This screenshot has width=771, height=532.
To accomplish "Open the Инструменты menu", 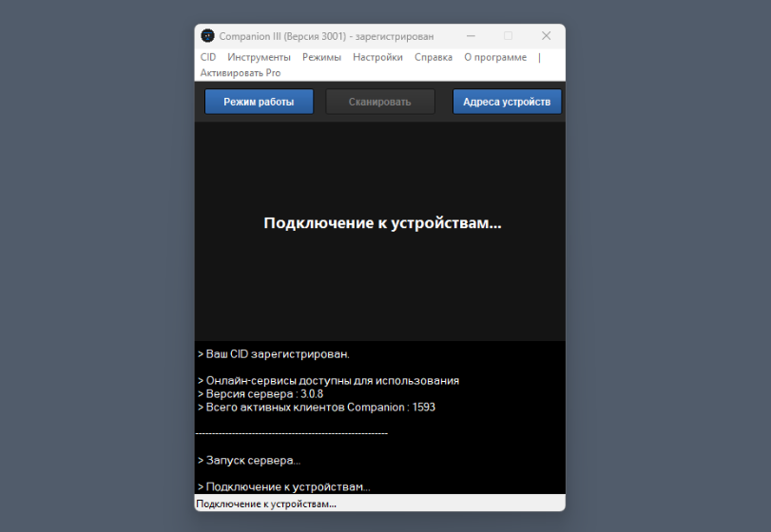I will coord(259,57).
